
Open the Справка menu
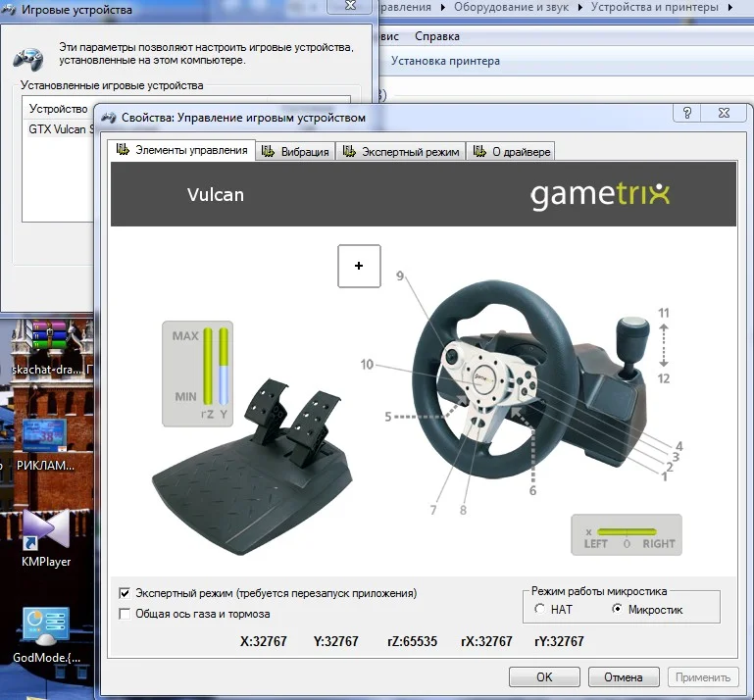coord(436,36)
